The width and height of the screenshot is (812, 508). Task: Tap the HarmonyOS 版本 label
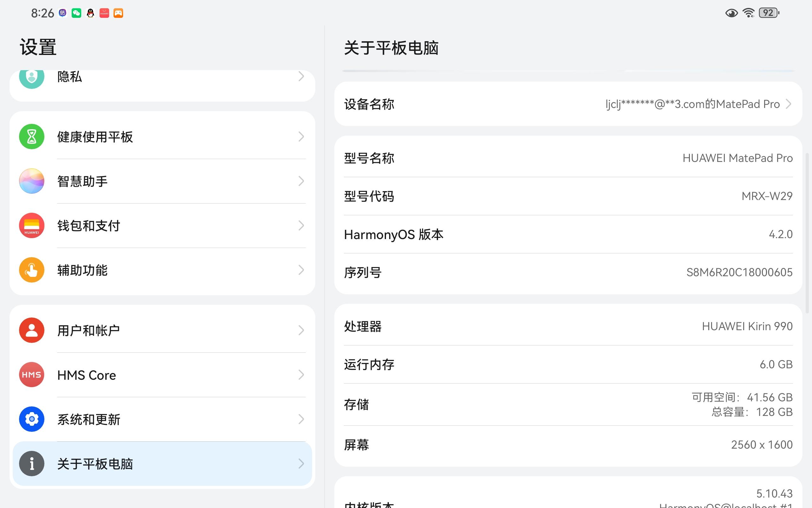pos(394,235)
